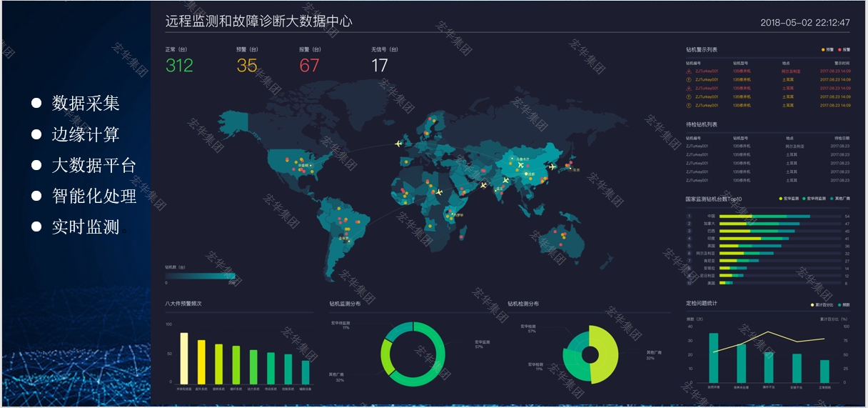
Task: Click the 正常 count 312
Action: point(179,66)
